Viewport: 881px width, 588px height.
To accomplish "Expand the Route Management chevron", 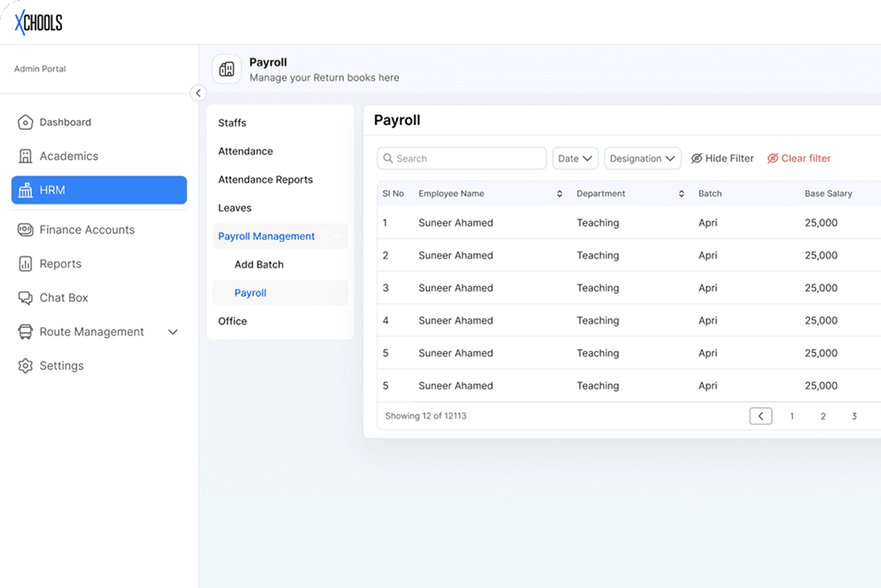I will tap(173, 332).
